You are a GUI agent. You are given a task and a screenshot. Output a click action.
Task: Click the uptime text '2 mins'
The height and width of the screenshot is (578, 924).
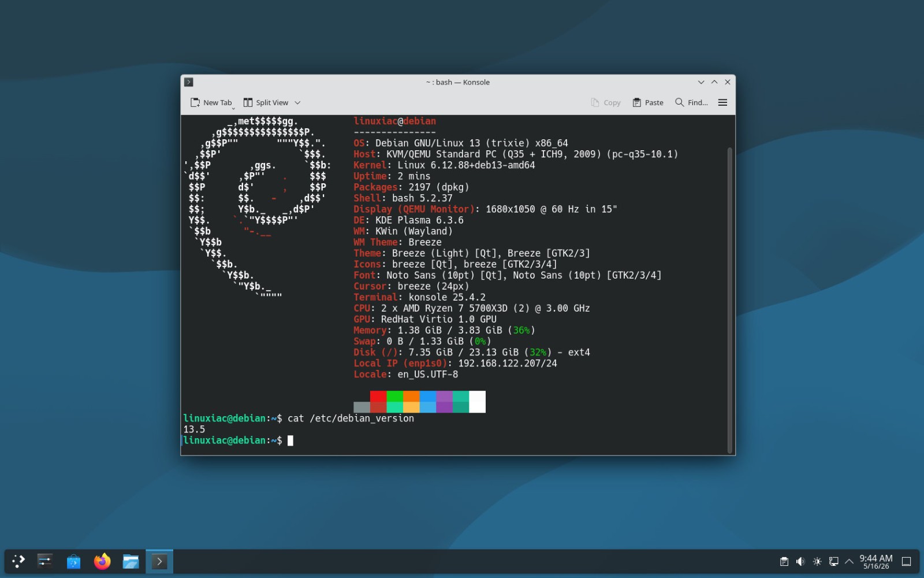click(x=414, y=176)
